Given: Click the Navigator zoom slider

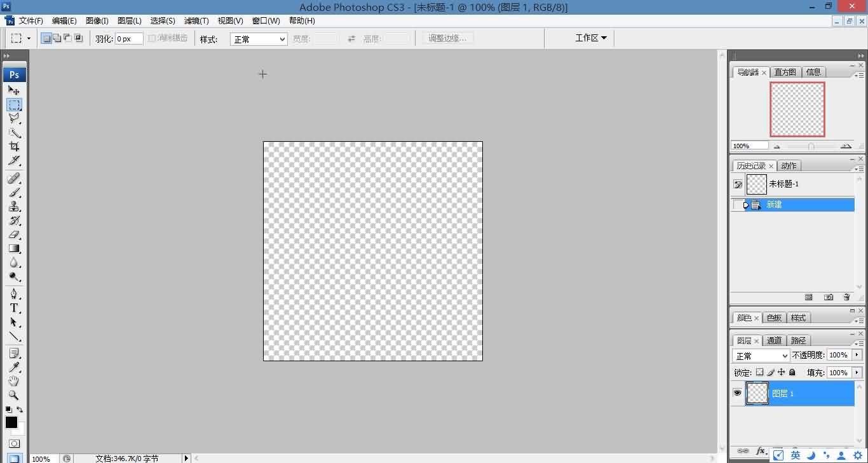Looking at the screenshot, I should (811, 146).
